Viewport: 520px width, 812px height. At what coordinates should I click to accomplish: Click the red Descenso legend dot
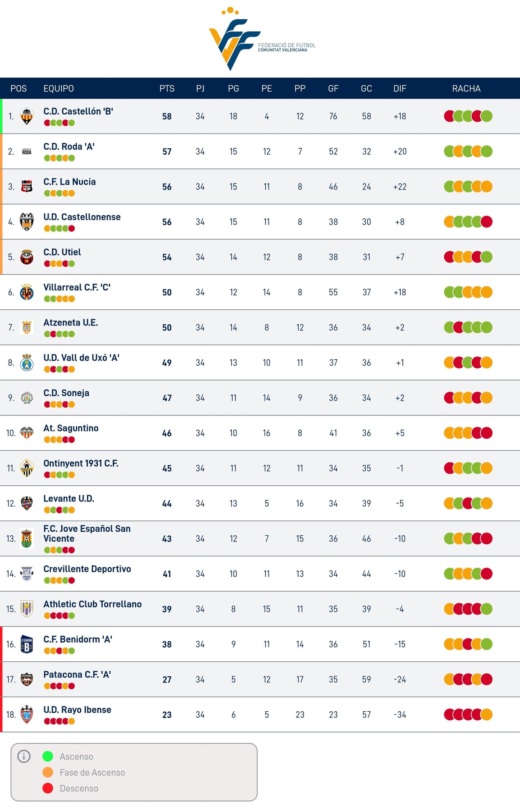[48, 788]
